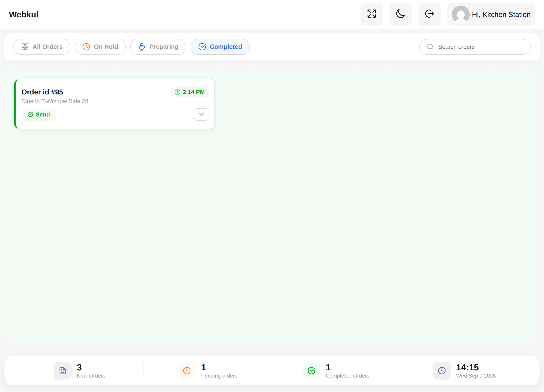The height and width of the screenshot is (392, 544).
Task: Switch to Preparing tab
Action: 158,47
